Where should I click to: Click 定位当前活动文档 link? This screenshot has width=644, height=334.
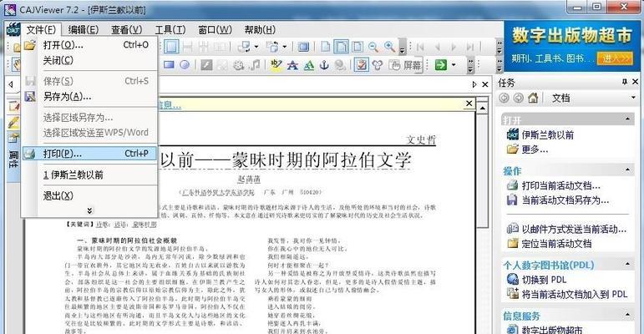(556, 243)
